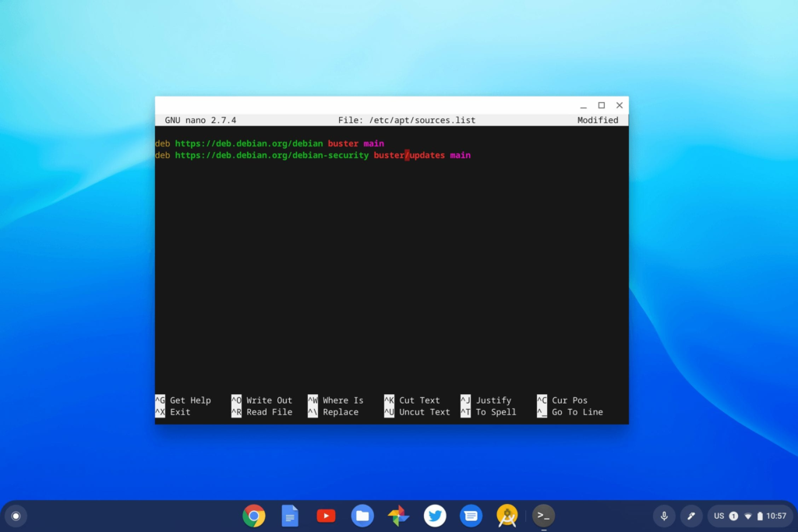Image resolution: width=798 pixels, height=532 pixels.
Task: Click the ^X Exit shortcut
Action: pos(172,412)
